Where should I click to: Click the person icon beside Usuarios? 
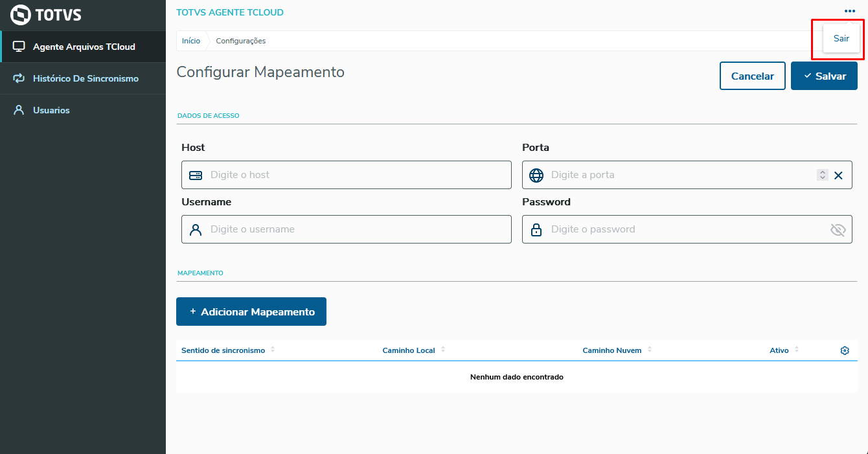coord(19,110)
